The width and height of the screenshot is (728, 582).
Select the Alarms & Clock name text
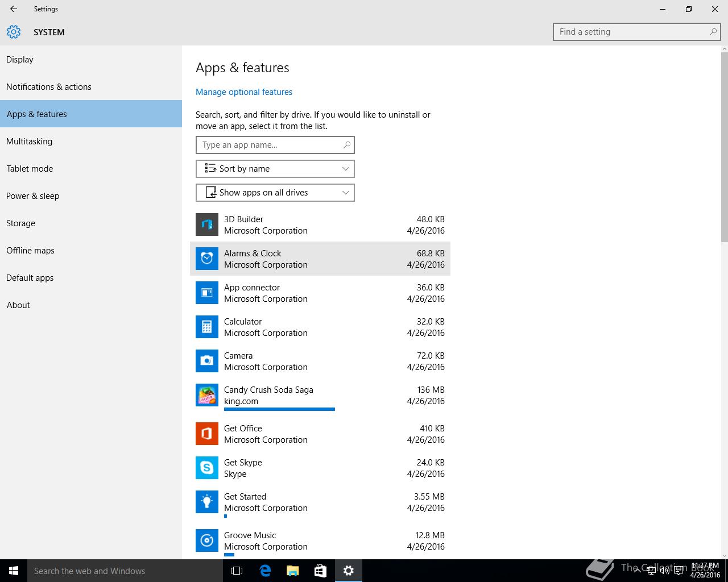point(253,253)
